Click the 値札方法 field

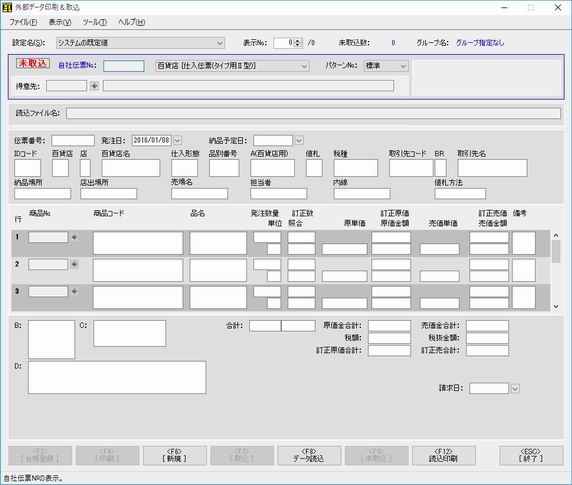(x=460, y=194)
